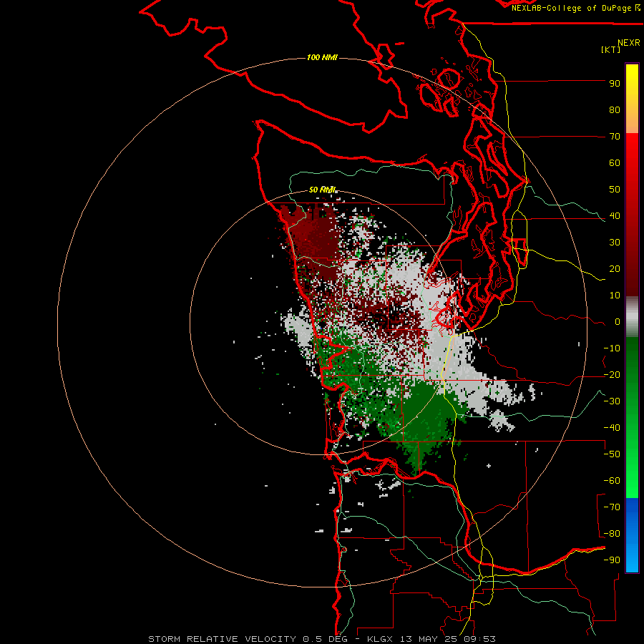The image size is (644, 644).
Task: Click the 80 knot scale label
Action: (615, 110)
